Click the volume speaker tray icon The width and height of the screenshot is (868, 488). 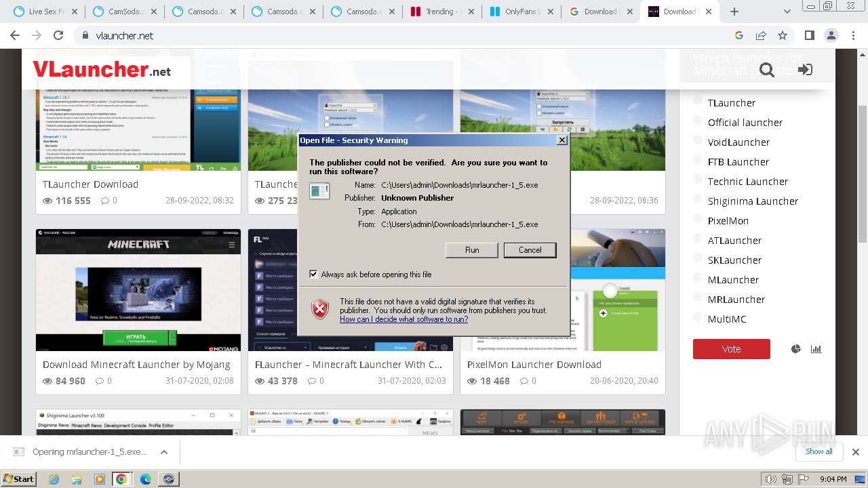770,479
